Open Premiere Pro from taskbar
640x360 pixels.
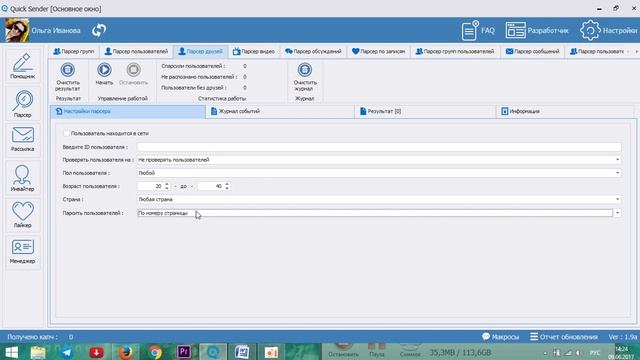point(184,352)
